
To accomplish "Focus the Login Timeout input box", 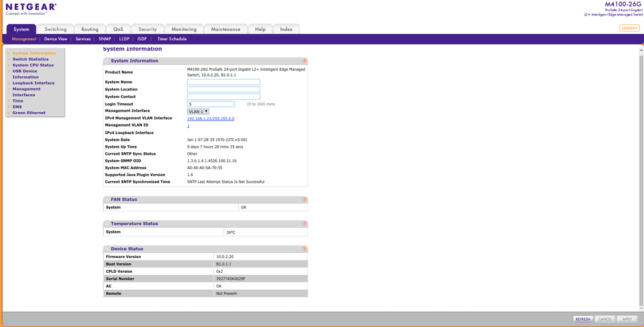I will pos(210,104).
